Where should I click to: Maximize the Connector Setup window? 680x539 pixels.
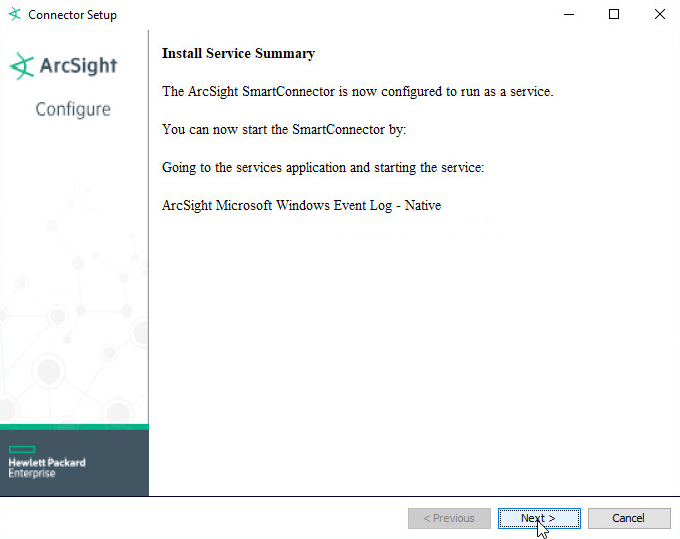click(614, 14)
